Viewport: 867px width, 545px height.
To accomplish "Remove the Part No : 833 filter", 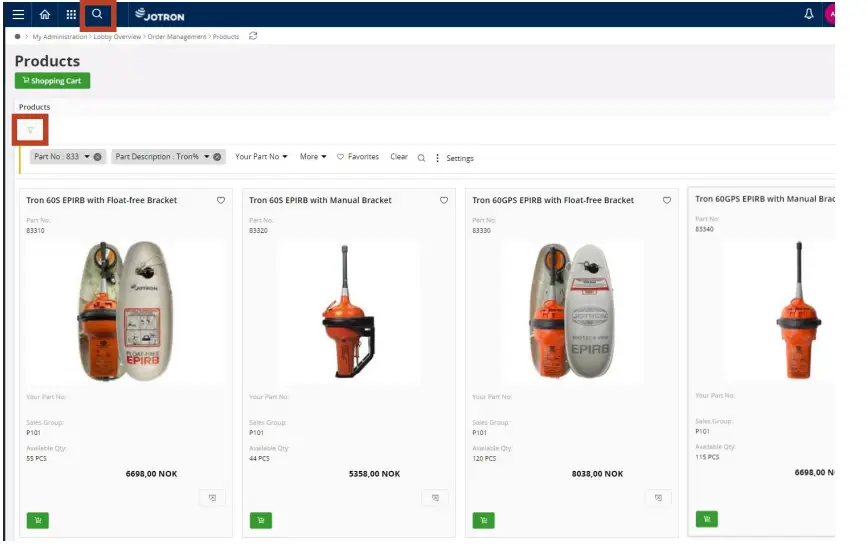I will [97, 157].
